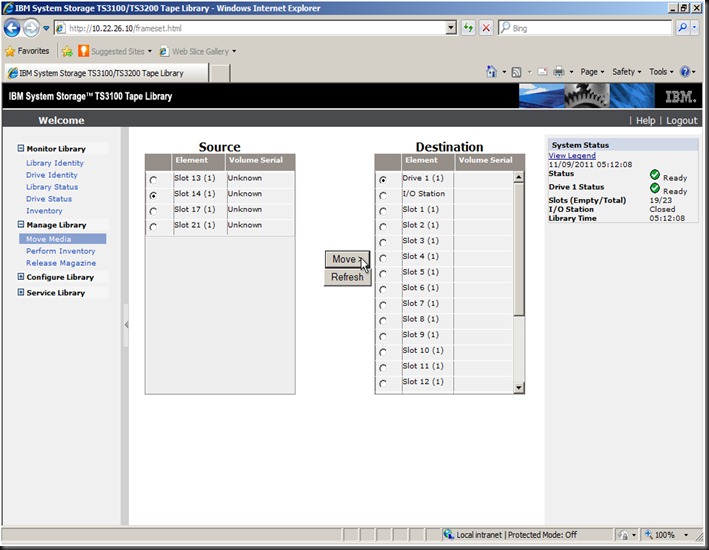Screen dimensions: 709x550
Task: Open recent pages dropdown arrow
Action: (x=46, y=28)
